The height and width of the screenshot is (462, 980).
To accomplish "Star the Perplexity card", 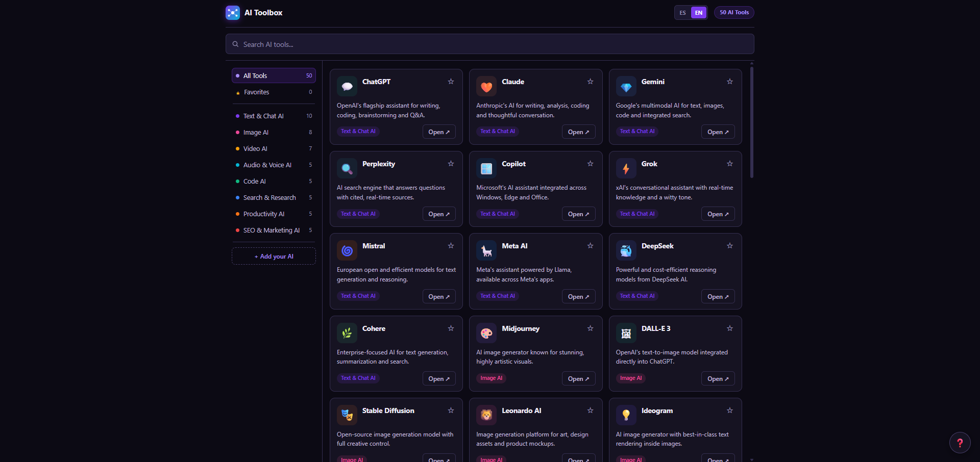I will pos(451,164).
